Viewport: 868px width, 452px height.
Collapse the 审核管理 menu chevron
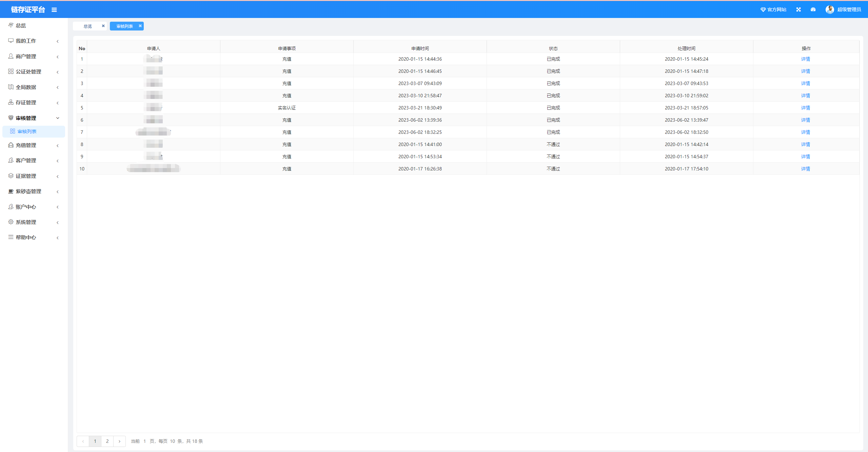coord(58,118)
